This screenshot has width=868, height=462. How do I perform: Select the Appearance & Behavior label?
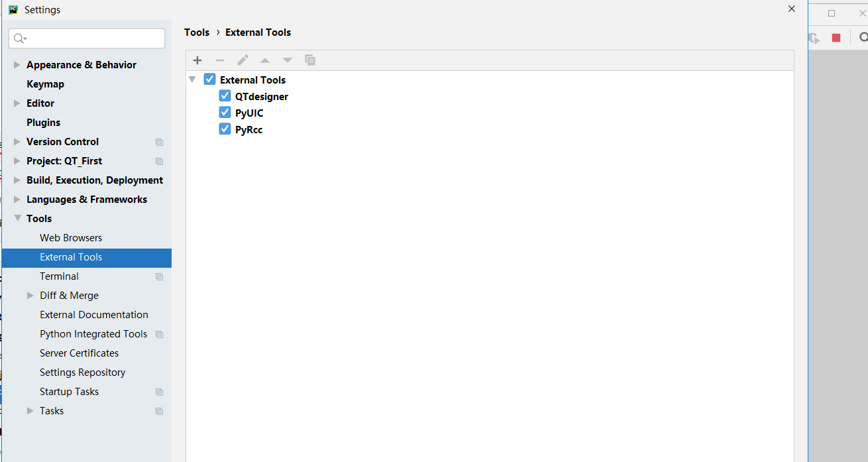pyautogui.click(x=81, y=65)
